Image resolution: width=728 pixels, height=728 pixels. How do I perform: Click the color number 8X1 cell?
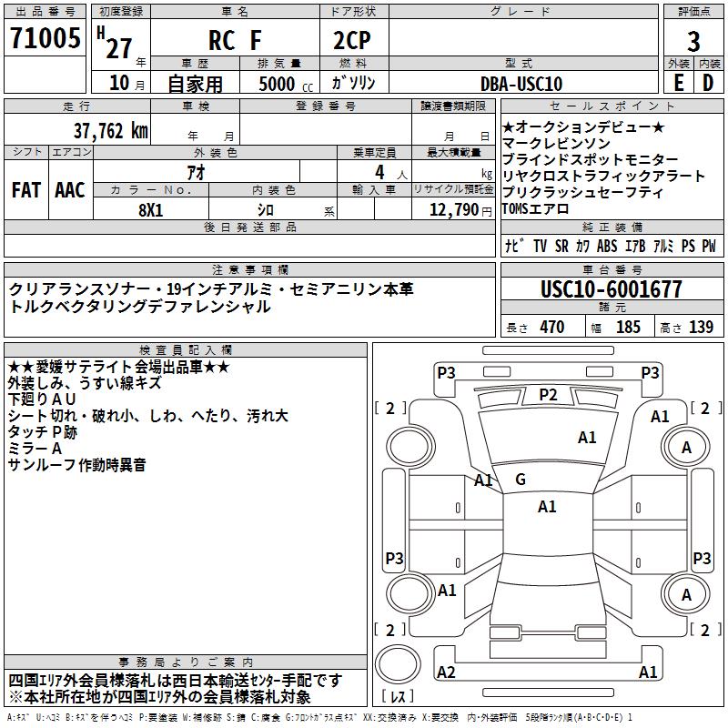click(151, 209)
